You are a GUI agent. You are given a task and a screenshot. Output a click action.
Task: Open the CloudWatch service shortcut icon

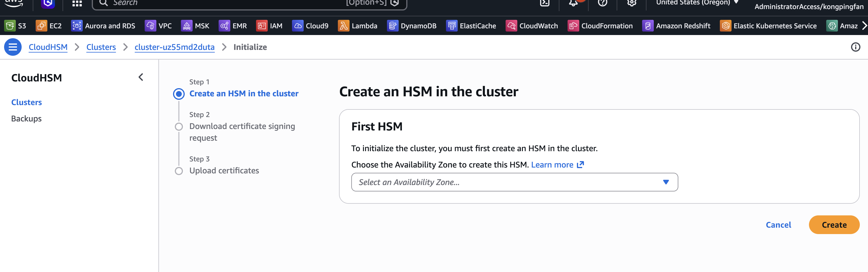pos(511,26)
